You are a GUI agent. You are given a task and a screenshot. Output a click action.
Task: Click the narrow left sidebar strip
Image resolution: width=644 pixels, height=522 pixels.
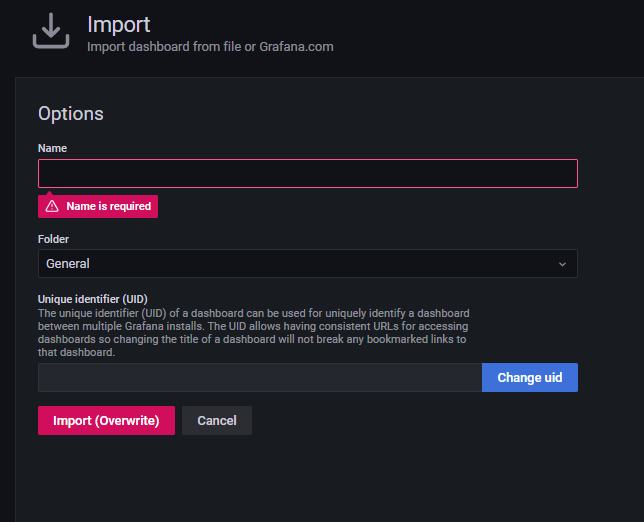click(7, 300)
